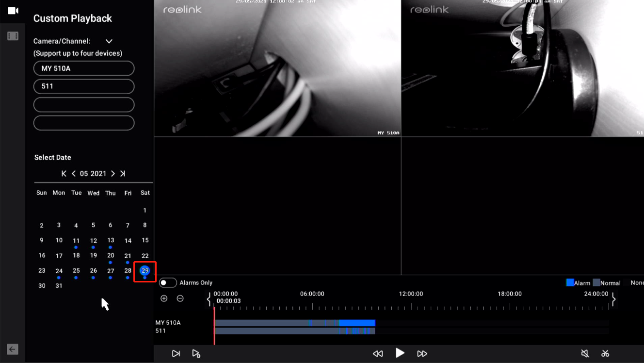Viewport: 644px width, 363px height.
Task: Fast forward the playback
Action: [x=422, y=354]
